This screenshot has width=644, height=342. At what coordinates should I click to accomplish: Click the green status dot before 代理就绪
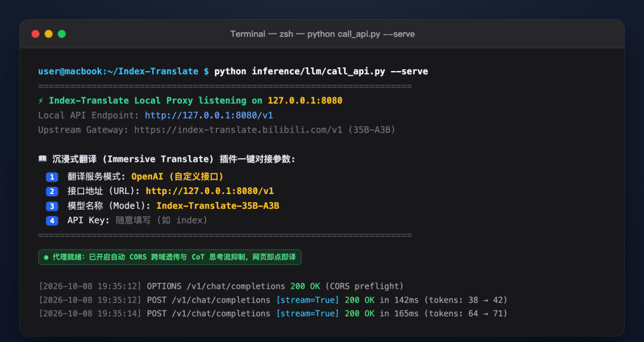46,257
